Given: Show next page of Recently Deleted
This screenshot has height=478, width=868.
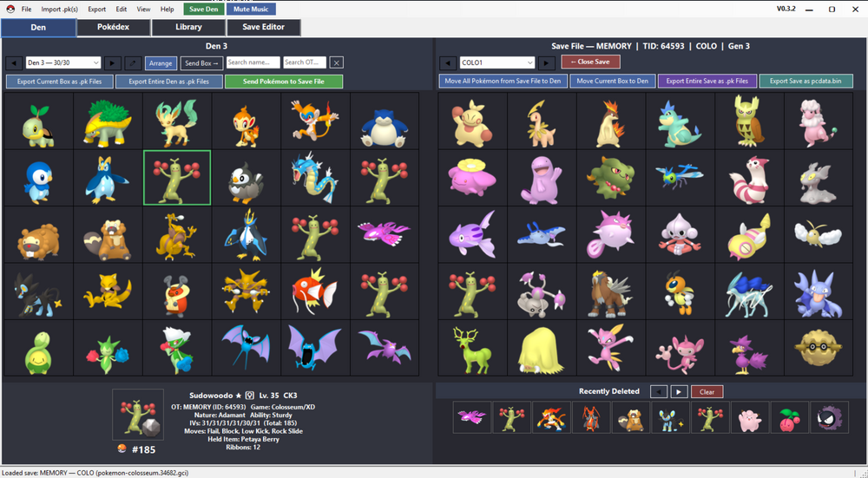Looking at the screenshot, I should [680, 392].
